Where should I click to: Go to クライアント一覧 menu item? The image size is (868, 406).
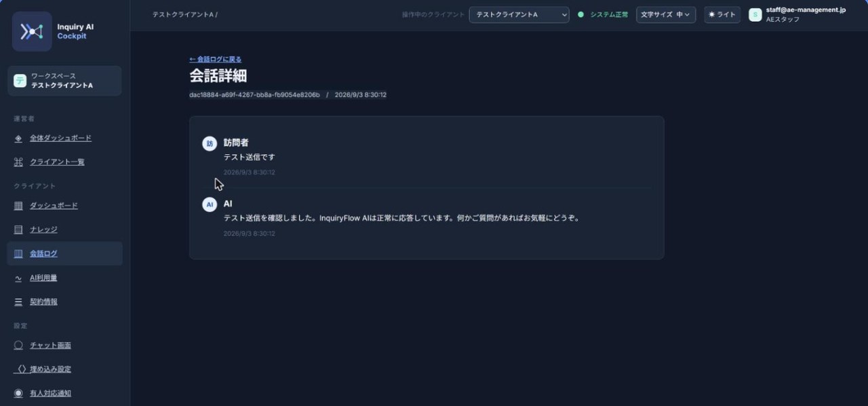coord(57,162)
